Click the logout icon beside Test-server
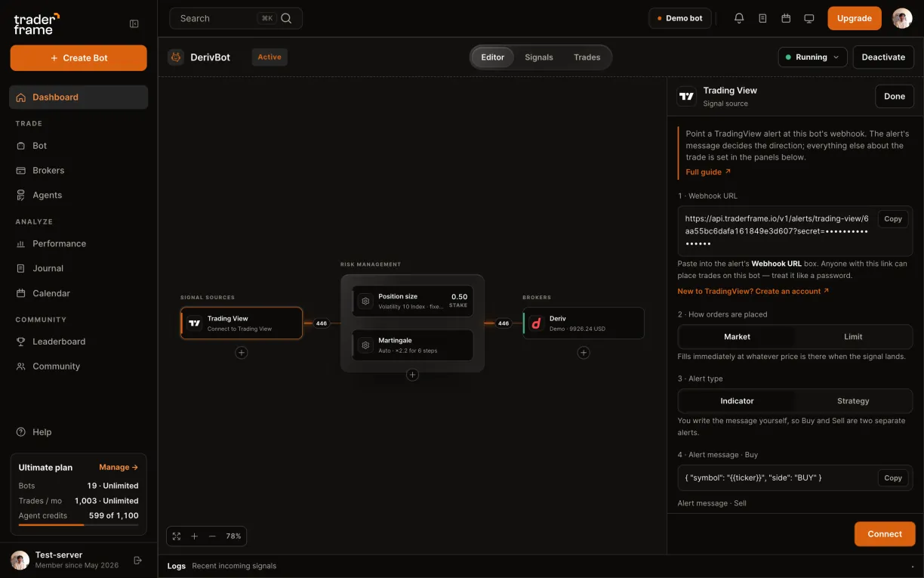The width and height of the screenshot is (924, 578). 137,560
